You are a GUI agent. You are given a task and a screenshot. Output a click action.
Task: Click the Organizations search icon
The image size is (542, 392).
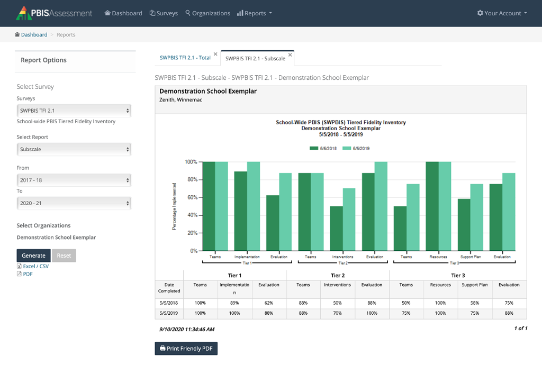click(188, 13)
